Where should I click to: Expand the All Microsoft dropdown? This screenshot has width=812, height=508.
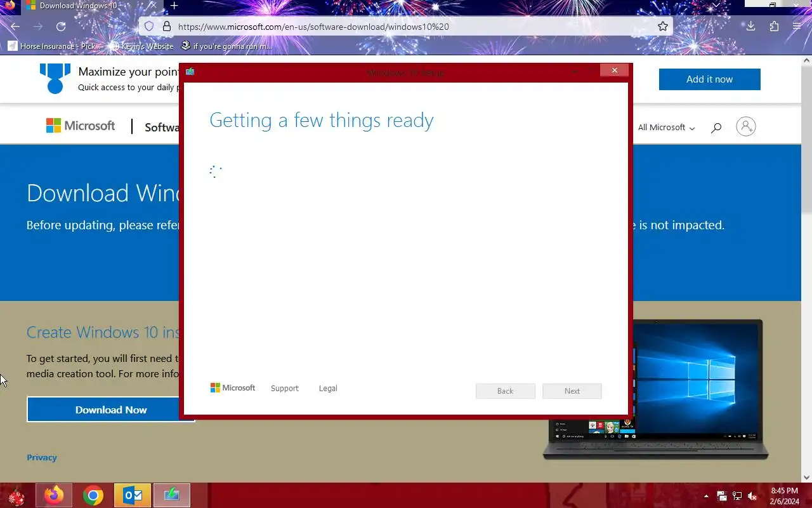click(666, 128)
